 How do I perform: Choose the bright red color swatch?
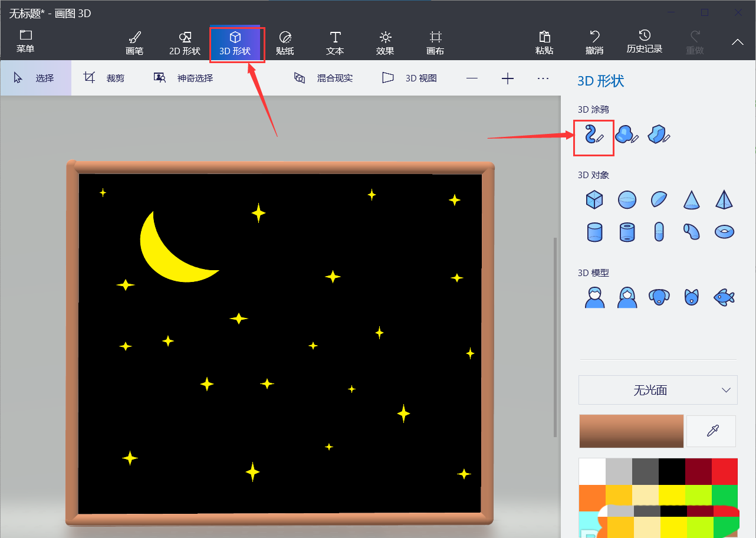(x=724, y=471)
